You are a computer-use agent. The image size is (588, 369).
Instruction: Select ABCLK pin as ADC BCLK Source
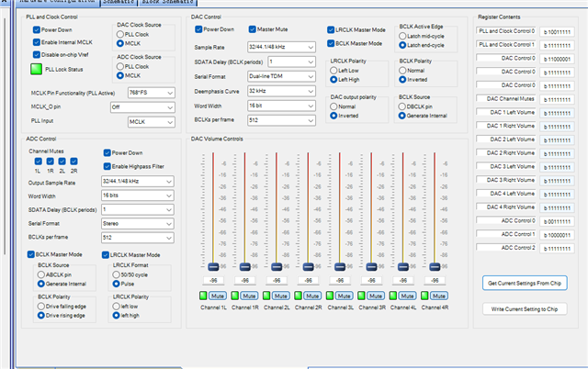40,274
